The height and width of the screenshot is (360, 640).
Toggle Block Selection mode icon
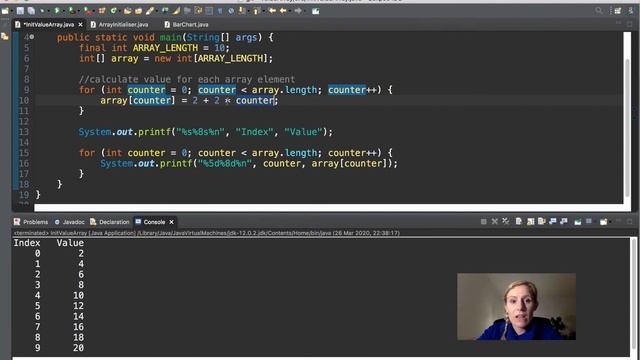[x=209, y=11]
